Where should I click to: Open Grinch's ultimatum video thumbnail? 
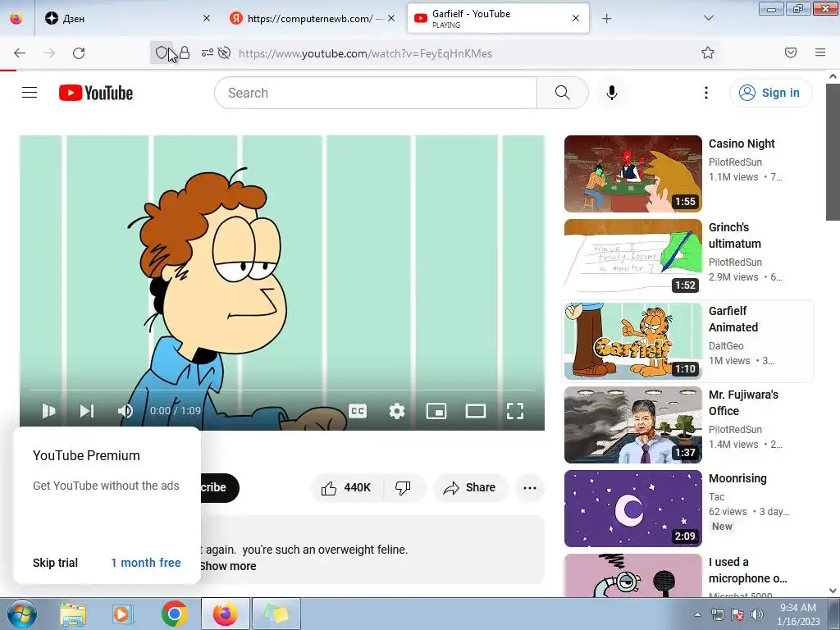[632, 257]
